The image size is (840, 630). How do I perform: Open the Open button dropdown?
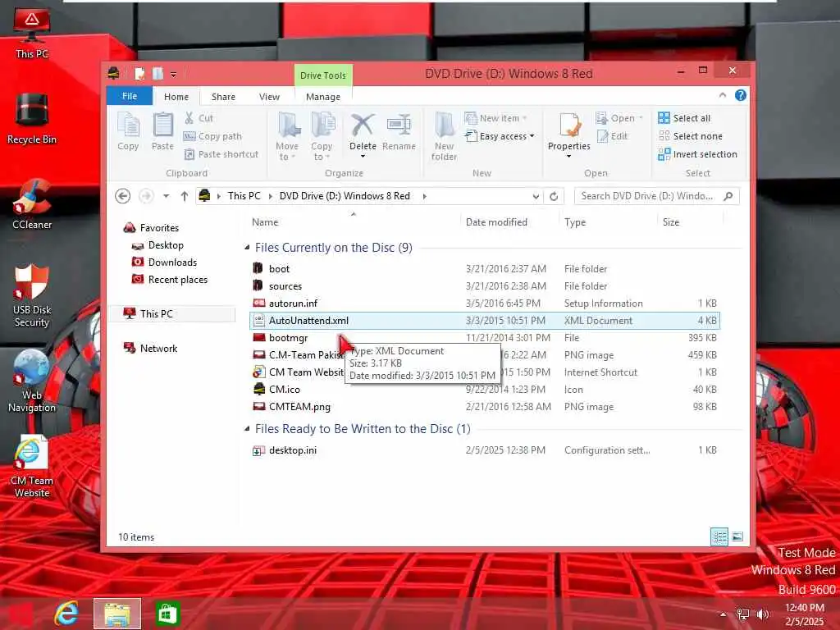tap(641, 118)
